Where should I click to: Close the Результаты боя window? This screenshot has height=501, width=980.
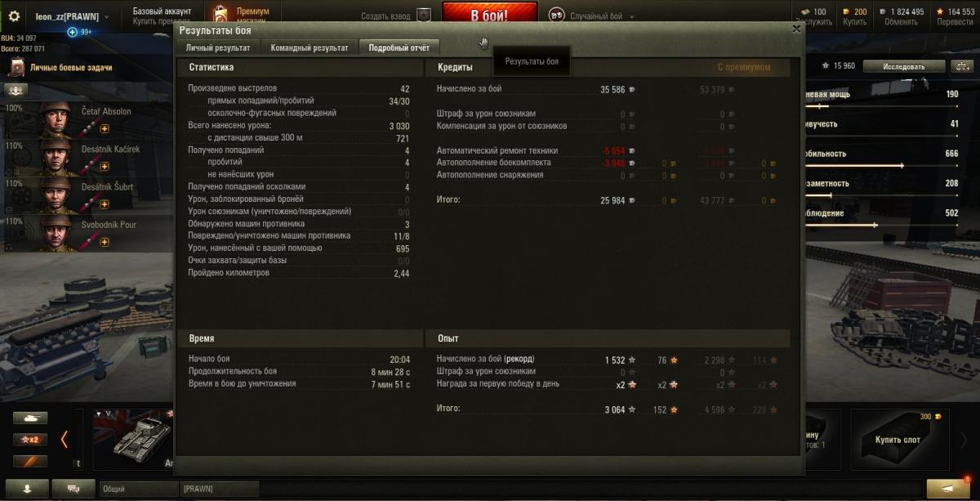[796, 29]
